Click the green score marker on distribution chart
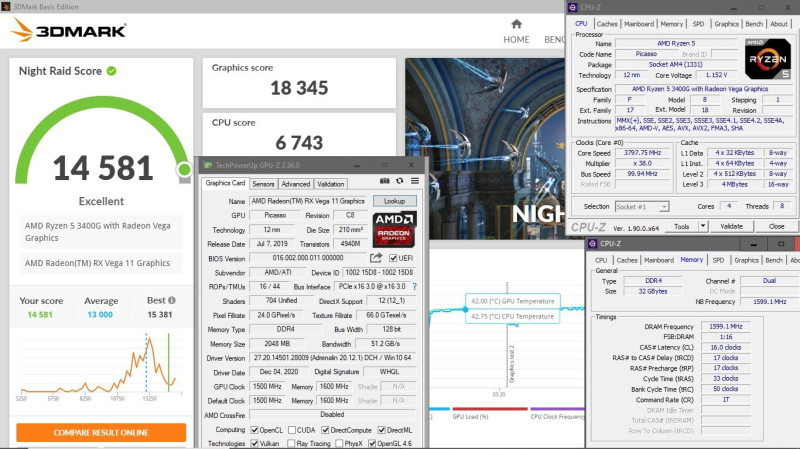 click(x=168, y=362)
